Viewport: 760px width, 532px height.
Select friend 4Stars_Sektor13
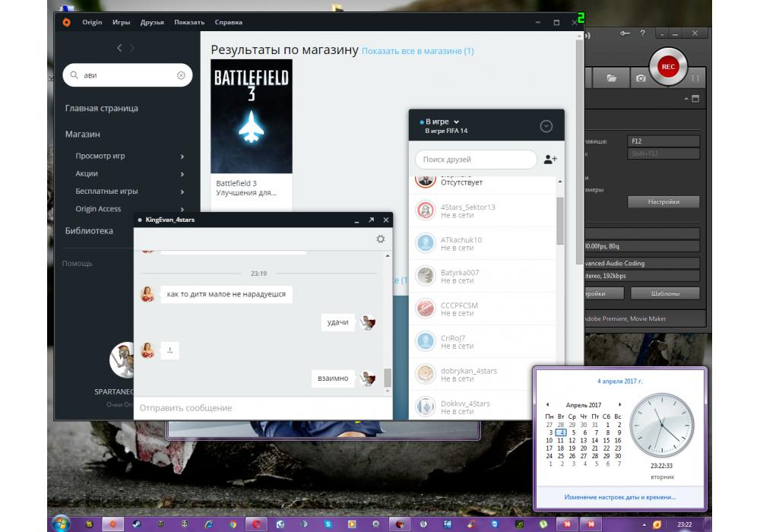tap(483, 211)
